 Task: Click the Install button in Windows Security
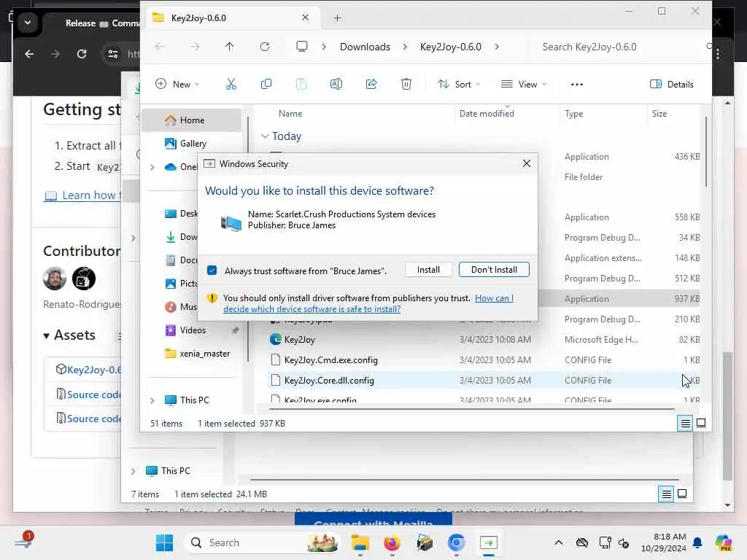428,270
